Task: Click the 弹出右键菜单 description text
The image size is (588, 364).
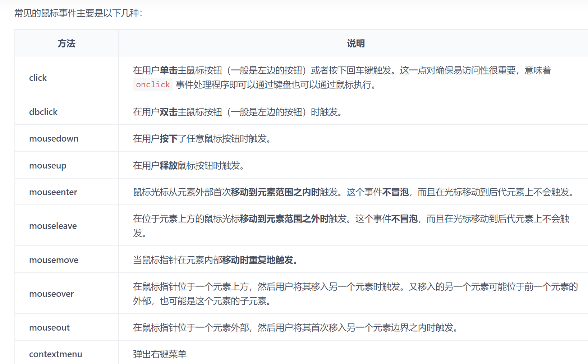Action: (x=160, y=354)
